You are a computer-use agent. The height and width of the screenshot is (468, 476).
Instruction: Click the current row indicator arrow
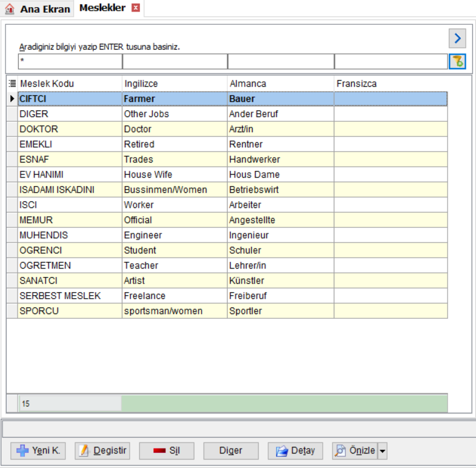pyautogui.click(x=12, y=98)
